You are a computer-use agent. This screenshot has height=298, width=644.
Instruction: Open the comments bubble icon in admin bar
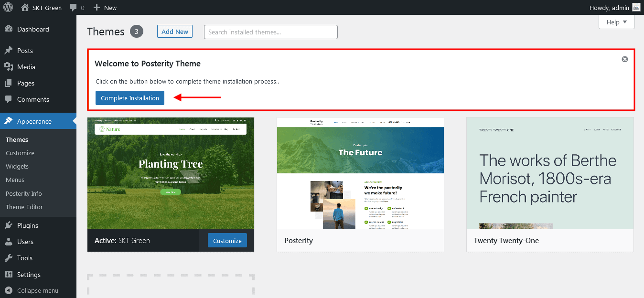pos(73,8)
